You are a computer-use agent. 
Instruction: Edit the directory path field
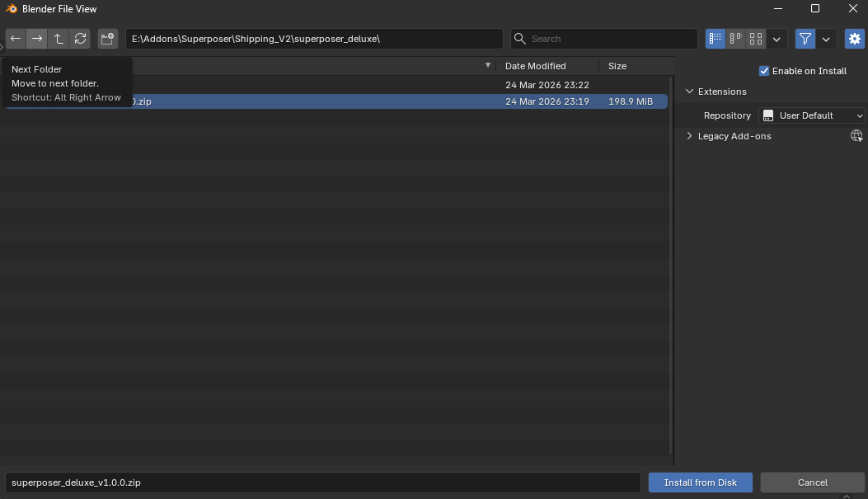314,39
